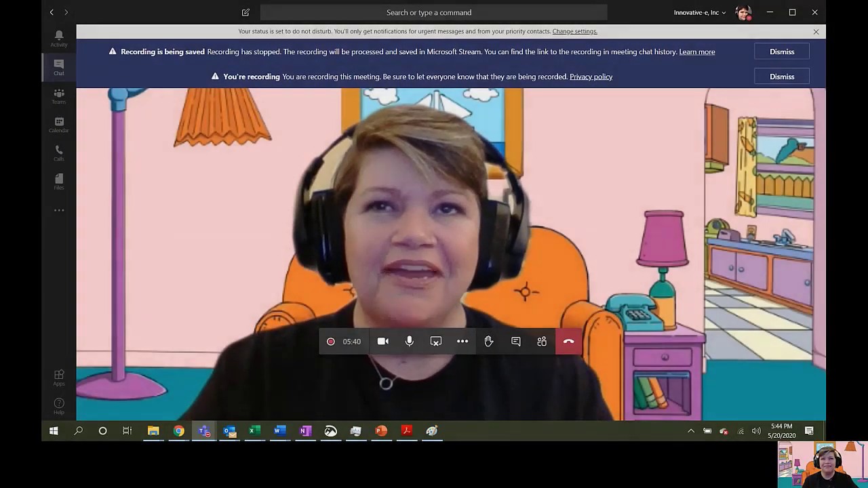Click the search or type a command box
This screenshot has height=488, width=868.
(x=434, y=12)
